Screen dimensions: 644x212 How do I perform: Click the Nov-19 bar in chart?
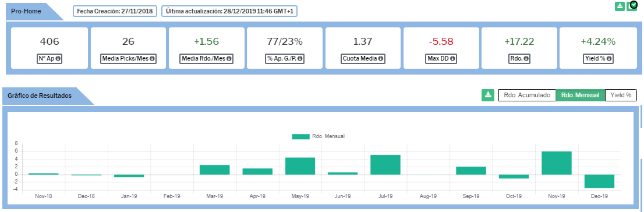(x=556, y=163)
